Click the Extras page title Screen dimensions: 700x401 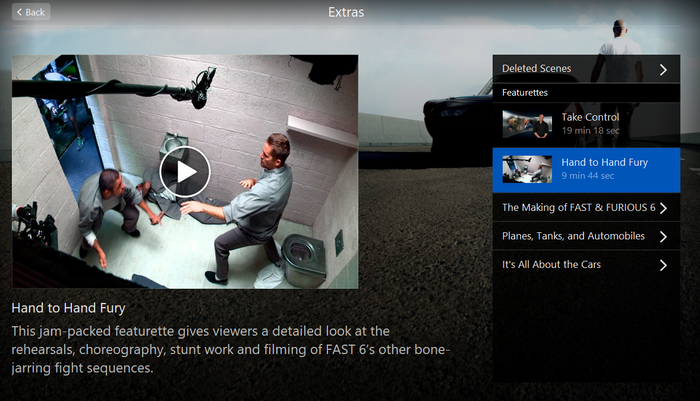tap(346, 12)
